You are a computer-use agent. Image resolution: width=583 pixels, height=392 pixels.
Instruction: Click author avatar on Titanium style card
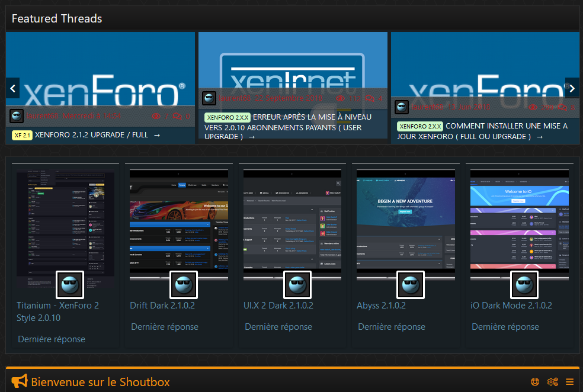coord(70,285)
